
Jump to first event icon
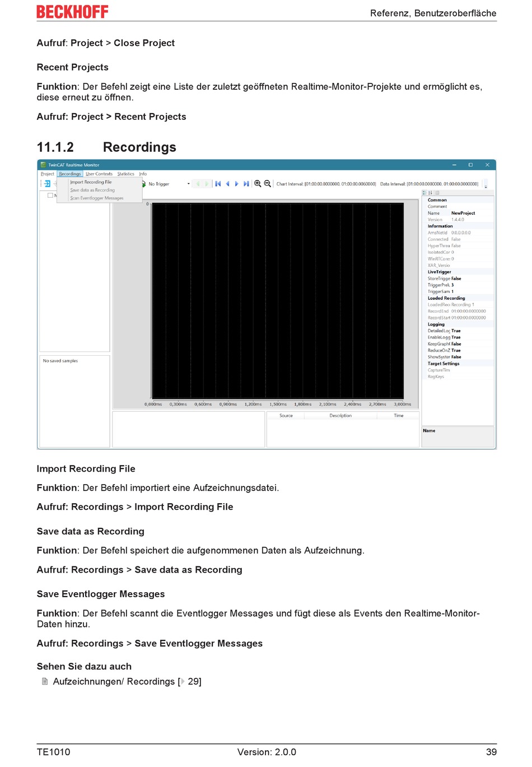click(218, 184)
